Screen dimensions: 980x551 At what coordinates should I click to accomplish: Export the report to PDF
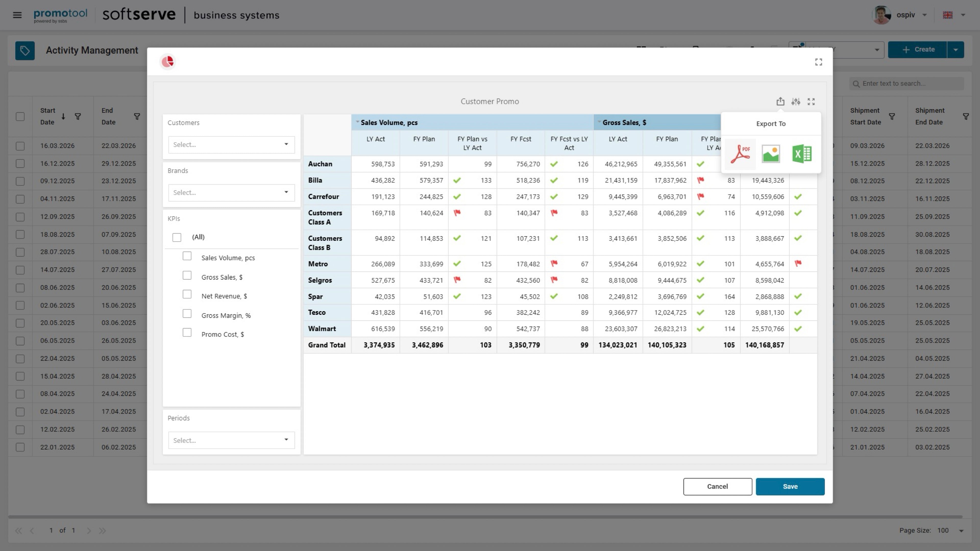[740, 154]
